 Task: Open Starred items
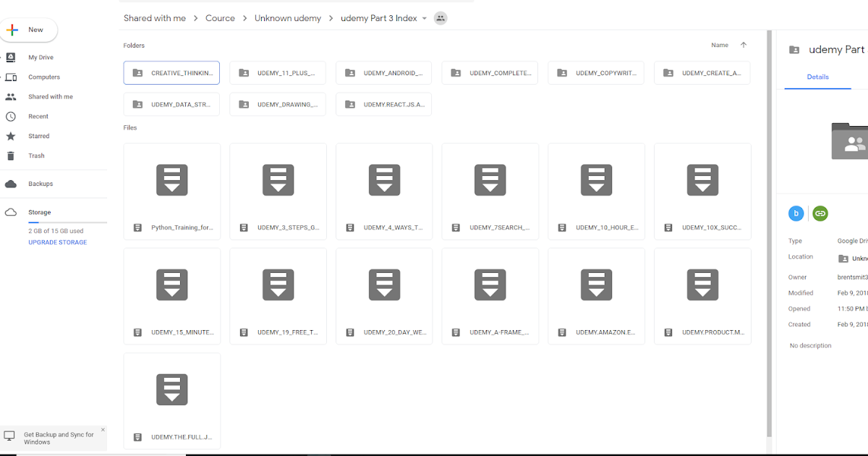pyautogui.click(x=38, y=136)
